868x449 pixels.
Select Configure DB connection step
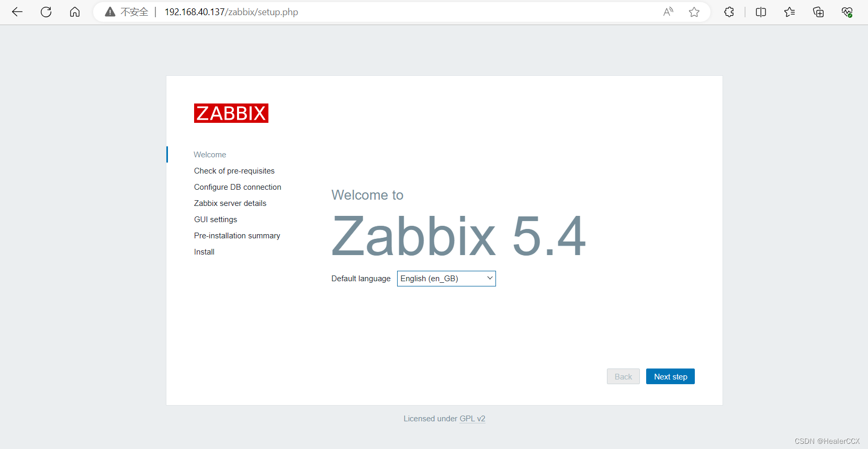tap(238, 187)
